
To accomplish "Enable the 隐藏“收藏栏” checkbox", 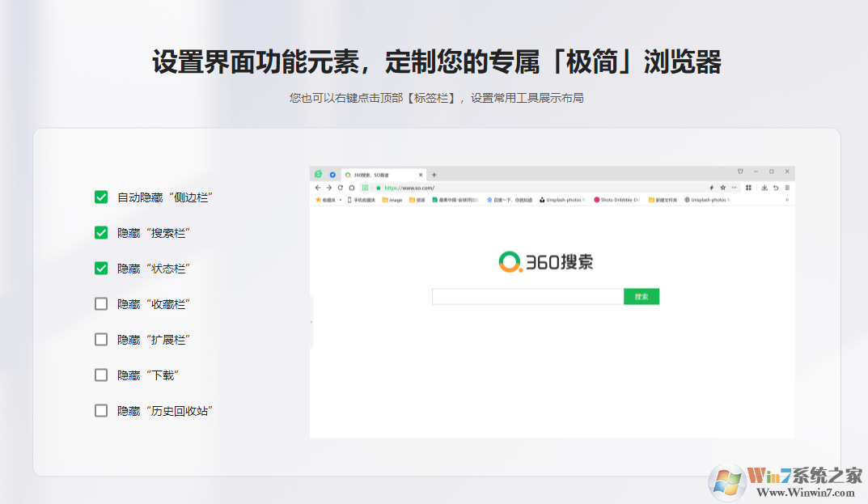I will pos(101,303).
